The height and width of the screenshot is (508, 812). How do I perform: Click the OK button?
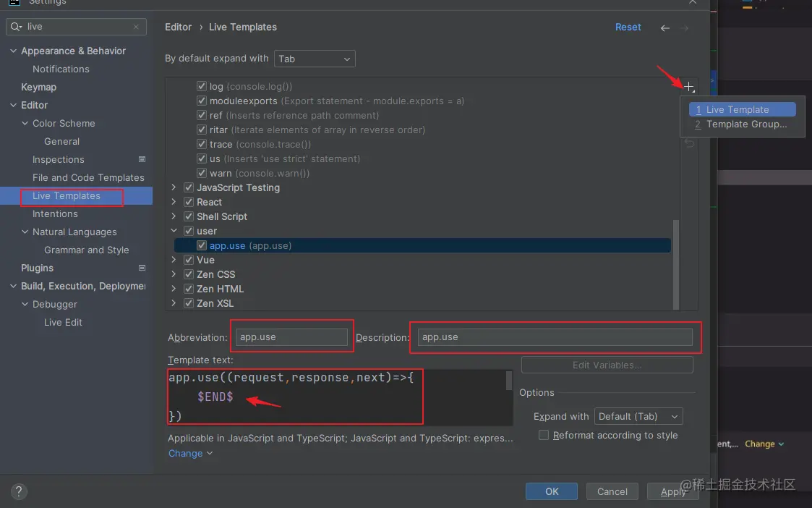pos(552,491)
